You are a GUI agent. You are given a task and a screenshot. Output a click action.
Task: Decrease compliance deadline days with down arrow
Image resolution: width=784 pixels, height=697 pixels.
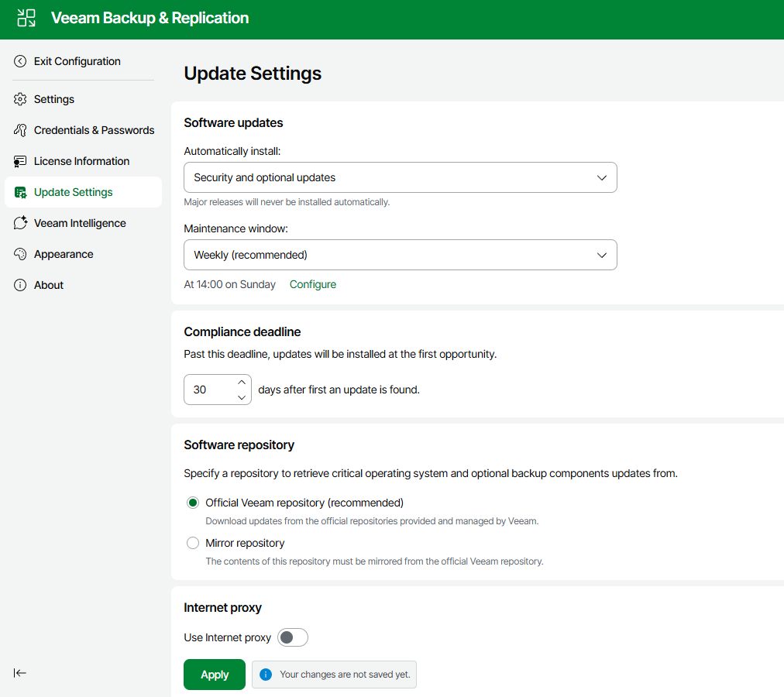tap(242, 397)
